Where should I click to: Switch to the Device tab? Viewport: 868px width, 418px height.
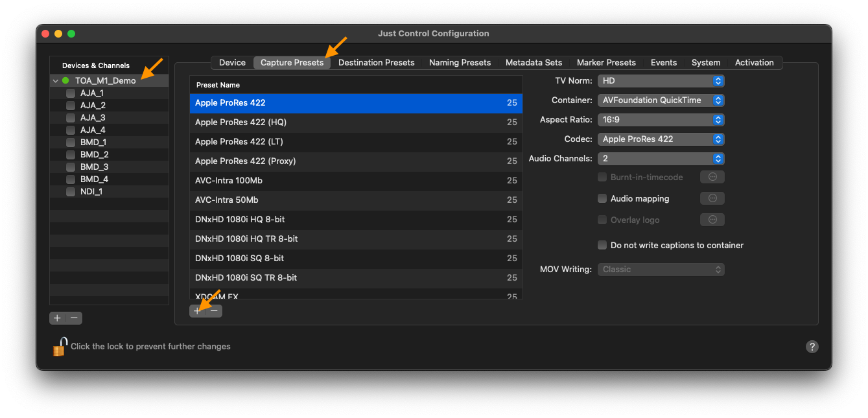coord(232,63)
